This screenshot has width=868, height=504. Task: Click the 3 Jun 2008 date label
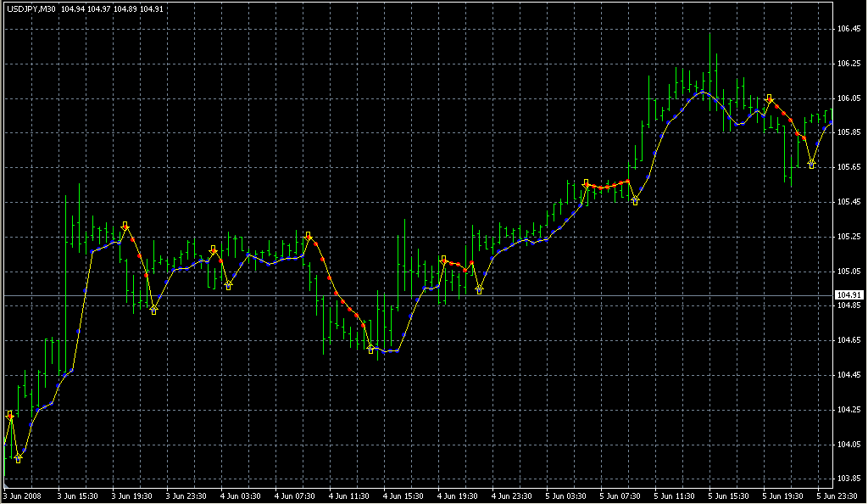click(x=22, y=496)
